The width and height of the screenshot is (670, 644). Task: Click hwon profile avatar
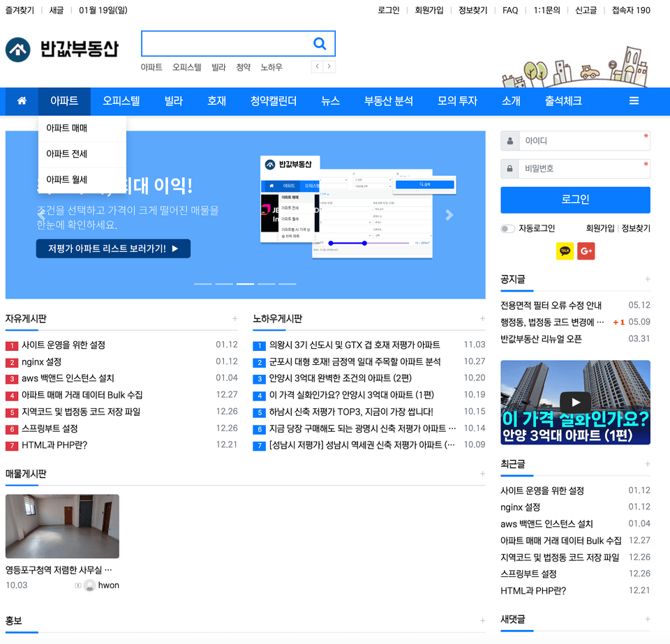90,585
